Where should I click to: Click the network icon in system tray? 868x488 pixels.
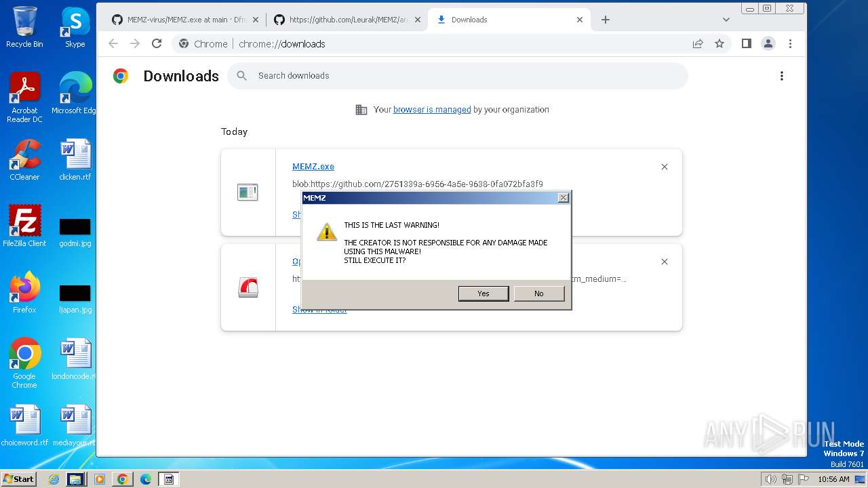(x=787, y=479)
